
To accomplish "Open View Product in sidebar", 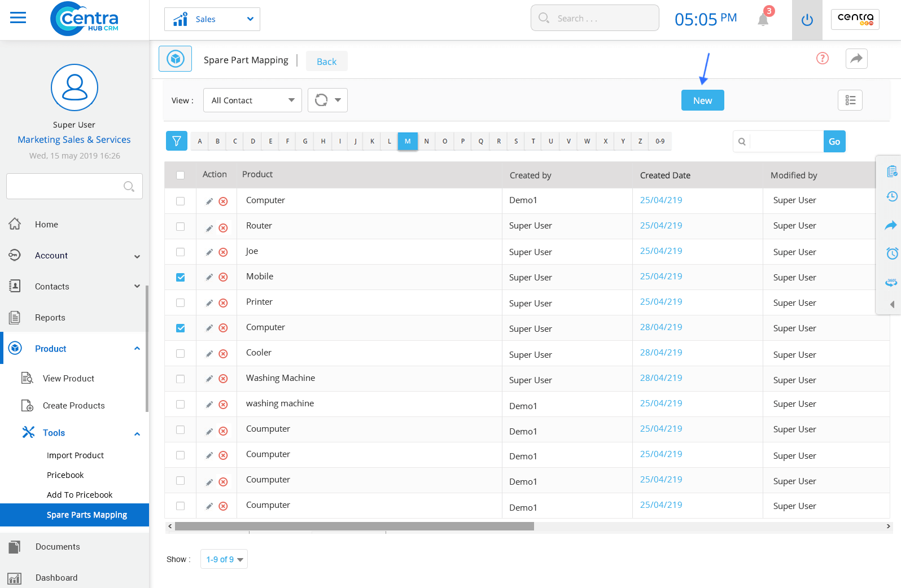I will coord(68,379).
